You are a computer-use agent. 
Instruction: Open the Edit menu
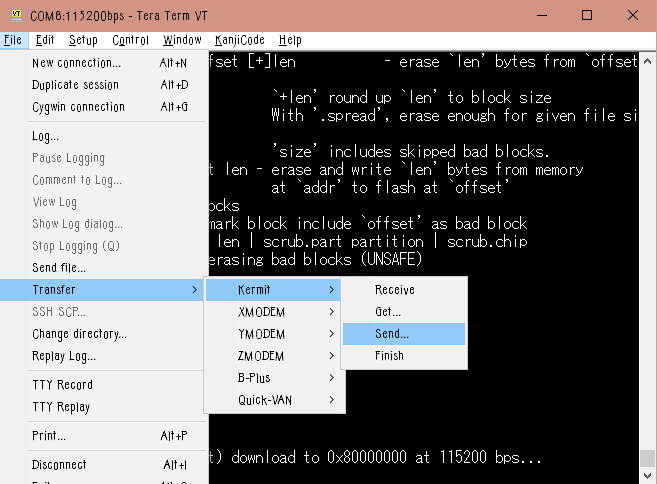44,40
